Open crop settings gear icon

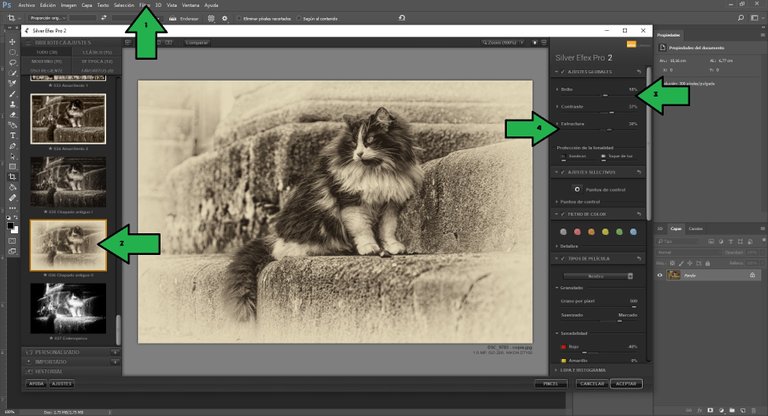click(x=225, y=19)
